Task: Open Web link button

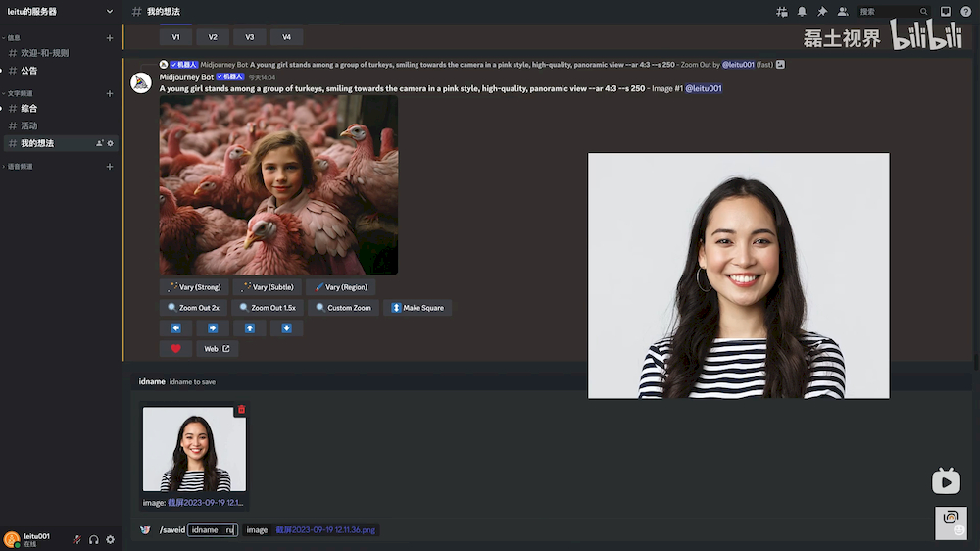Action: [217, 349]
